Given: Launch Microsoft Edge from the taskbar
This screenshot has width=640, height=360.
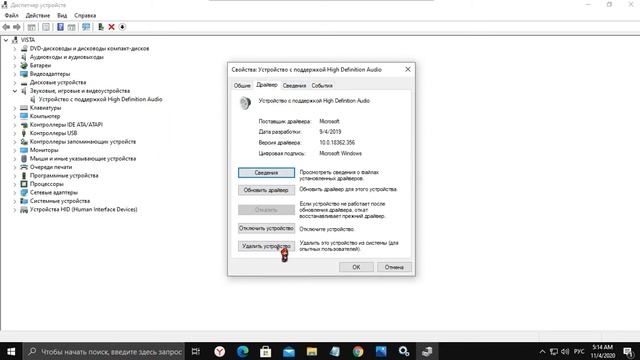Looking at the screenshot, I should [242, 351].
